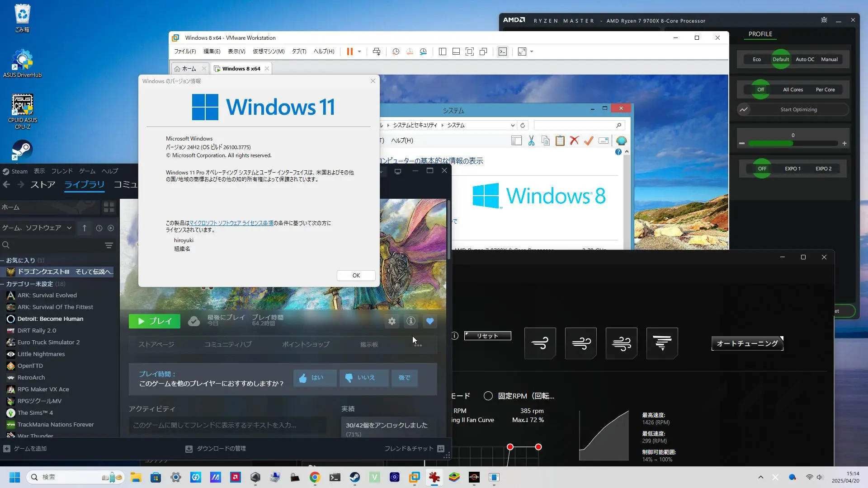Click the Windows taskbar search box
868x488 pixels.
coord(75,477)
